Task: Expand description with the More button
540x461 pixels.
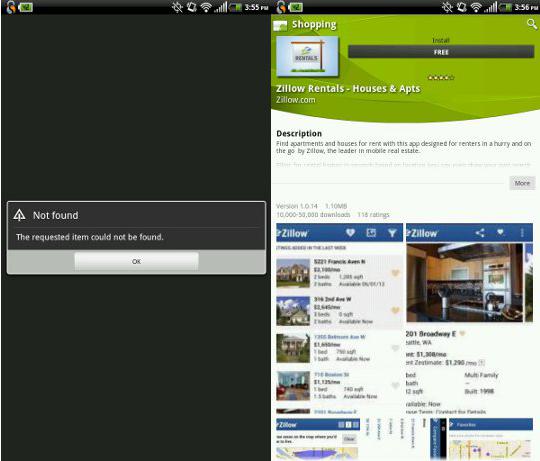Action: click(522, 183)
